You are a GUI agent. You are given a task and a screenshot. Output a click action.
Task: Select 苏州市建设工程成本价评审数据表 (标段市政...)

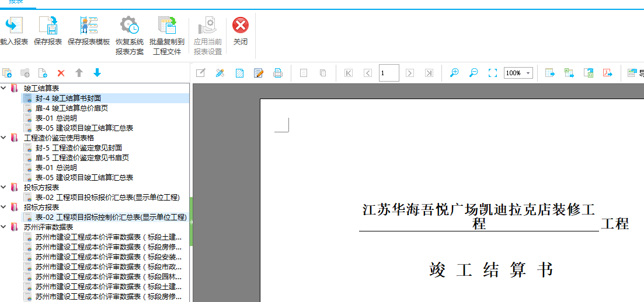(x=109, y=266)
